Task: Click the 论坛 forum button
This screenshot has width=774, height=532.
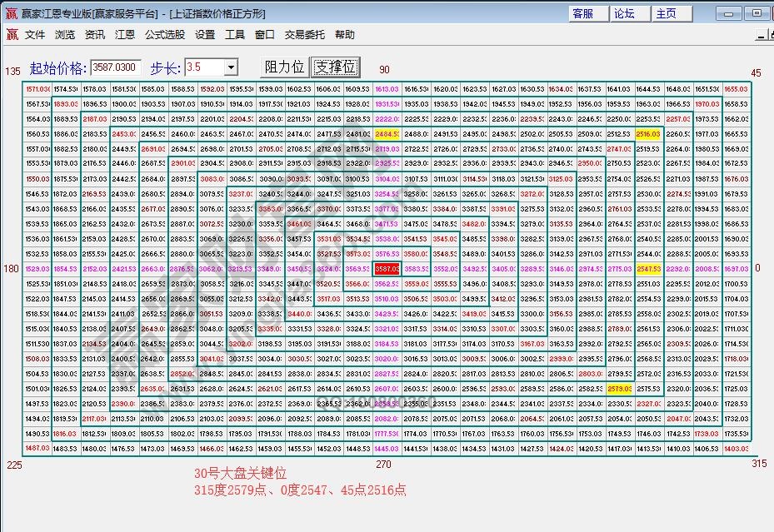Action: 629,12
